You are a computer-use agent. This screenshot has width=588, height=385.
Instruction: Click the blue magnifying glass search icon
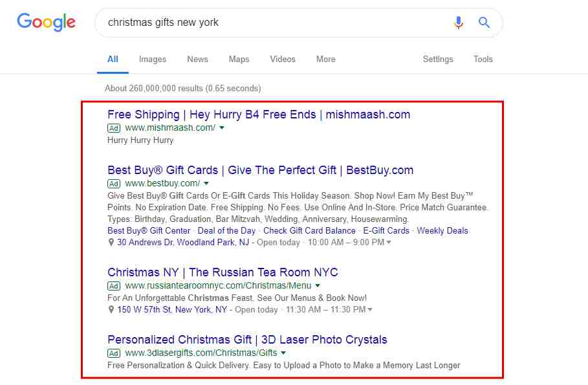(x=484, y=23)
